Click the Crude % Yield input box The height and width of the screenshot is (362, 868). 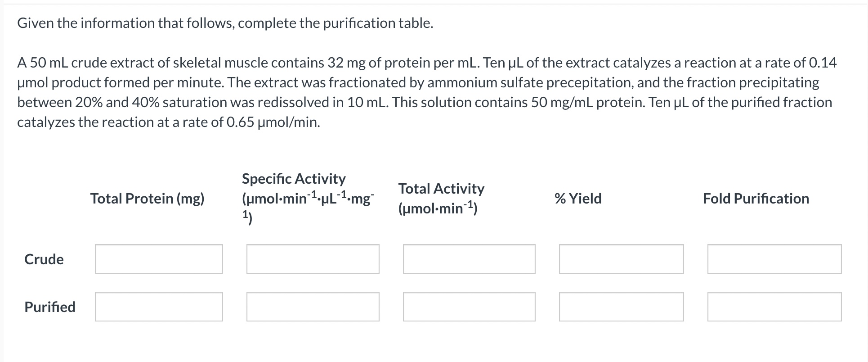coord(621,259)
